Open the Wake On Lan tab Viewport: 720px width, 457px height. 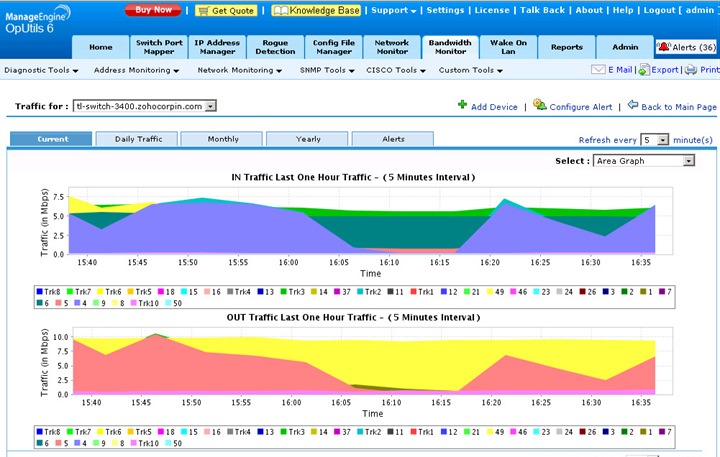point(508,47)
